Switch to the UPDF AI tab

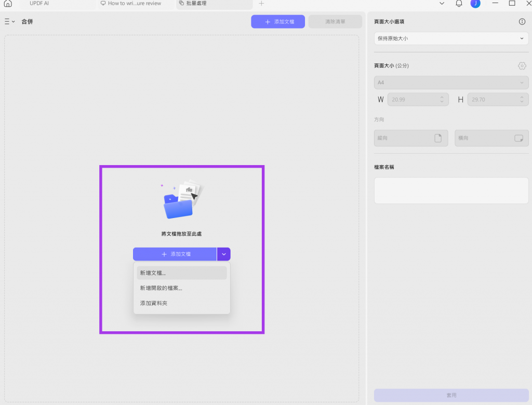point(39,4)
